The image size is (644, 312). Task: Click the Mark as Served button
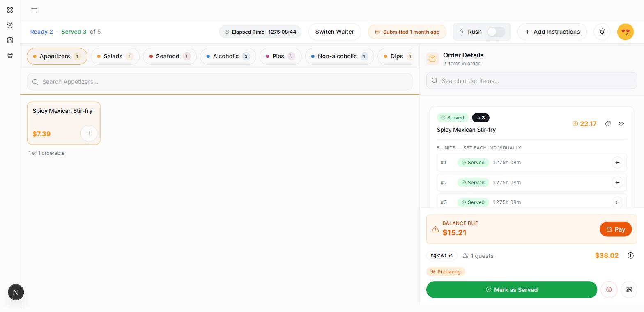[x=512, y=290]
